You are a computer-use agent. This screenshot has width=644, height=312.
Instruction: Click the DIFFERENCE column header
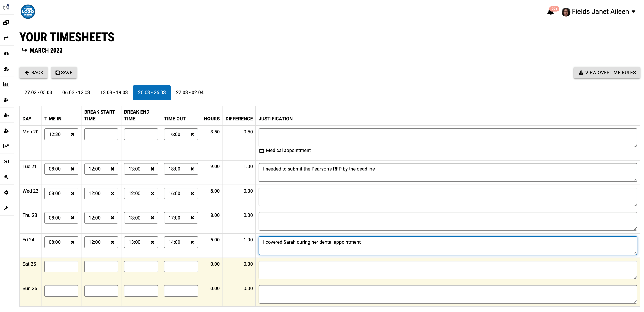coord(239,119)
